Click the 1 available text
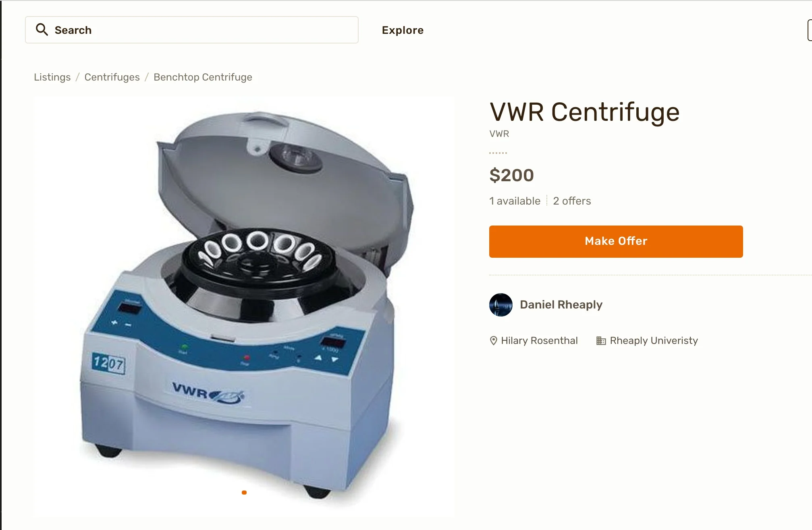Viewport: 812px width, 530px height. pyautogui.click(x=515, y=201)
